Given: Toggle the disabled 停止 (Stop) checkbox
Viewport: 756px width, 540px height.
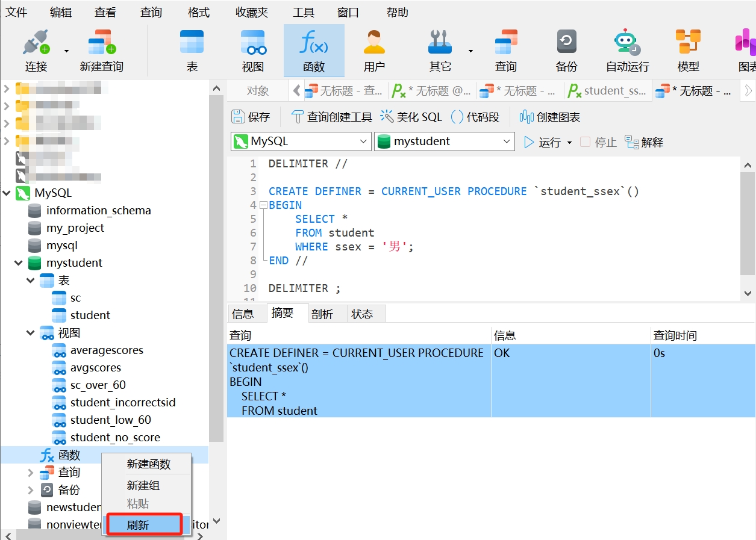Looking at the screenshot, I should (x=585, y=142).
